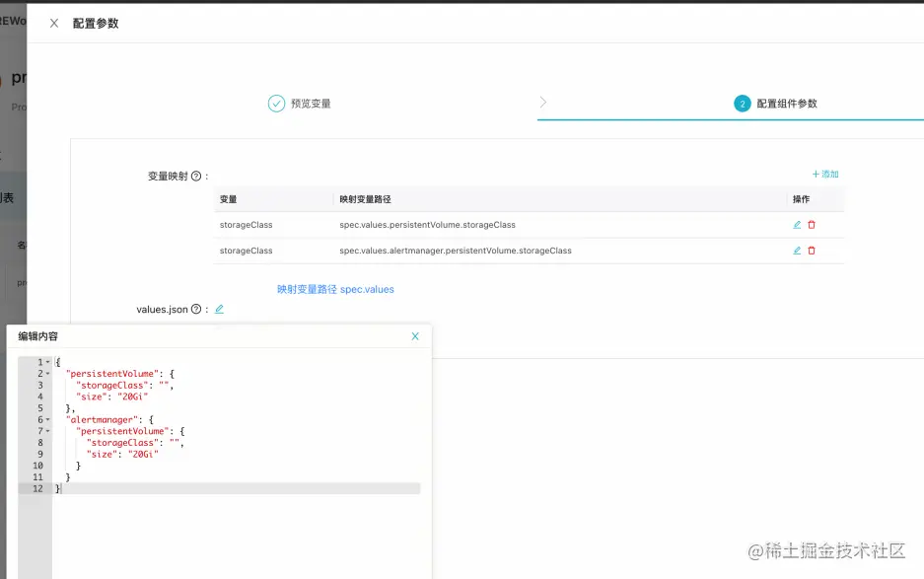Viewport: 924px width, 579px height.
Task: Edit the alertmanager storageClass mapping row
Action: [x=797, y=251]
